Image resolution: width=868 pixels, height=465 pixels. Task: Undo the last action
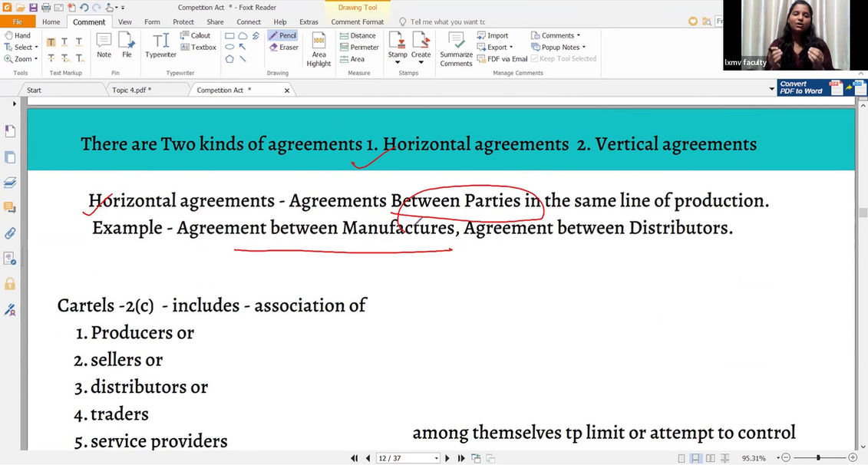(84, 7)
